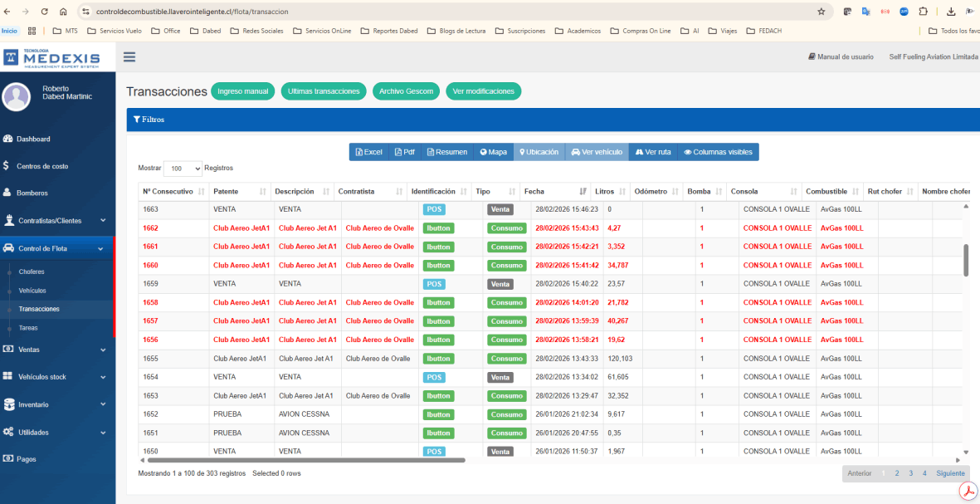The height and width of the screenshot is (504, 980).
Task: Export the transactions to Excel
Action: tap(368, 151)
